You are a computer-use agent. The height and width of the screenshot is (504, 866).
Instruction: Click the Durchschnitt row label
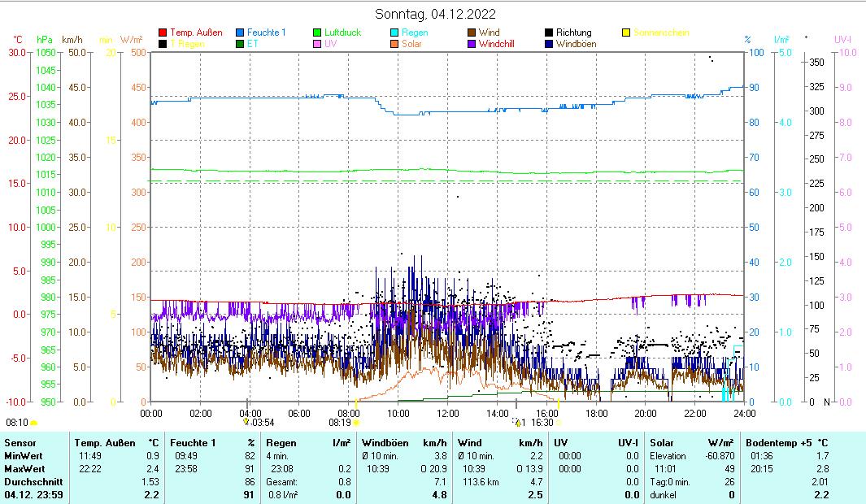pos(31,482)
